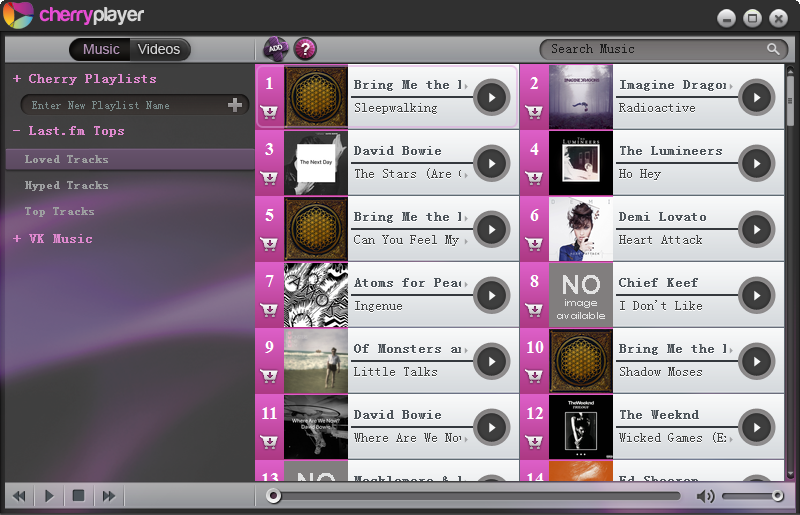Screen dimensions: 800x515
Task: Click cart icon for track 11
Action: [269, 442]
